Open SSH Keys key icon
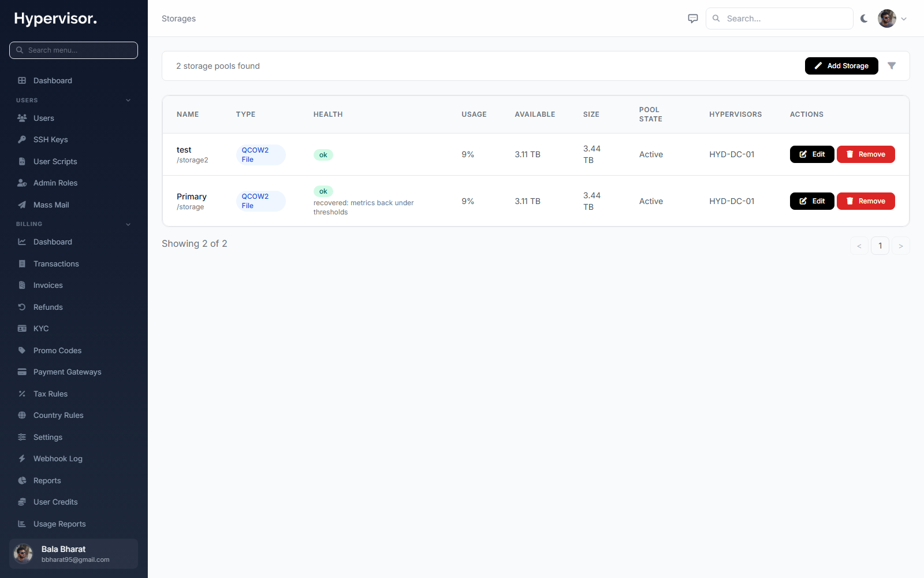Screen dimensions: 924x578 pos(22,139)
